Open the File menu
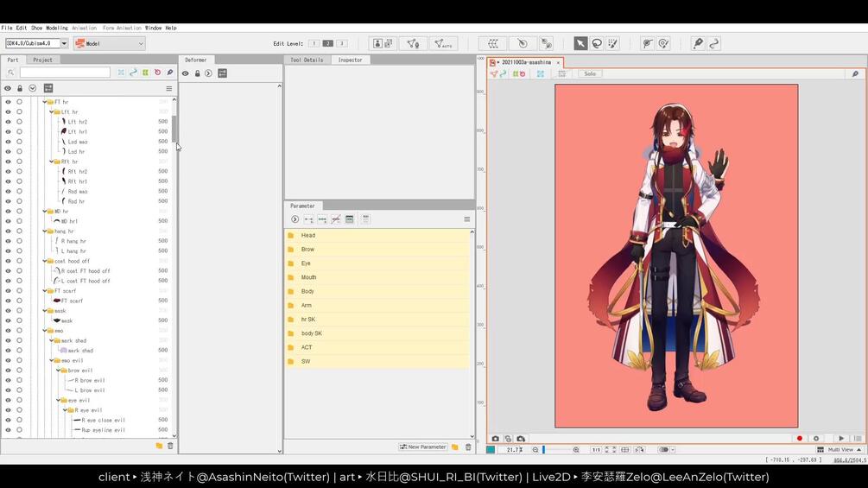This screenshot has width=868, height=488. 7,28
